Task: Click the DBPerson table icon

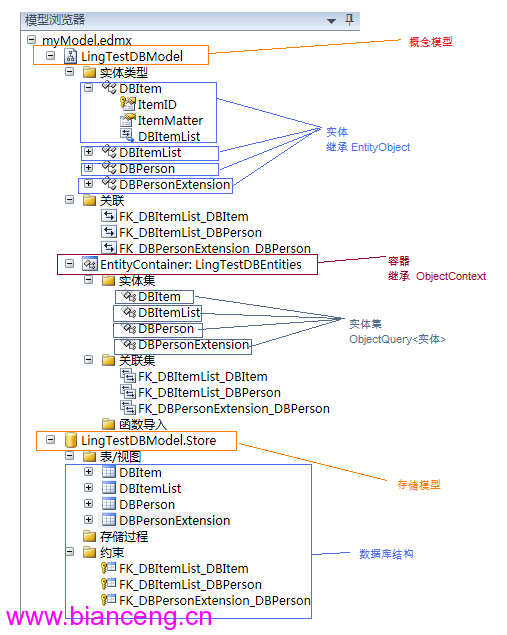Action: click(109, 504)
